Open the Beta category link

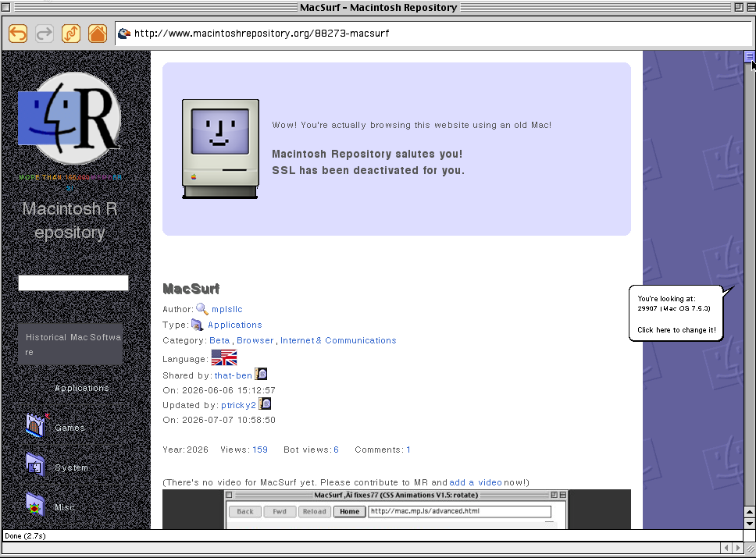tap(219, 341)
